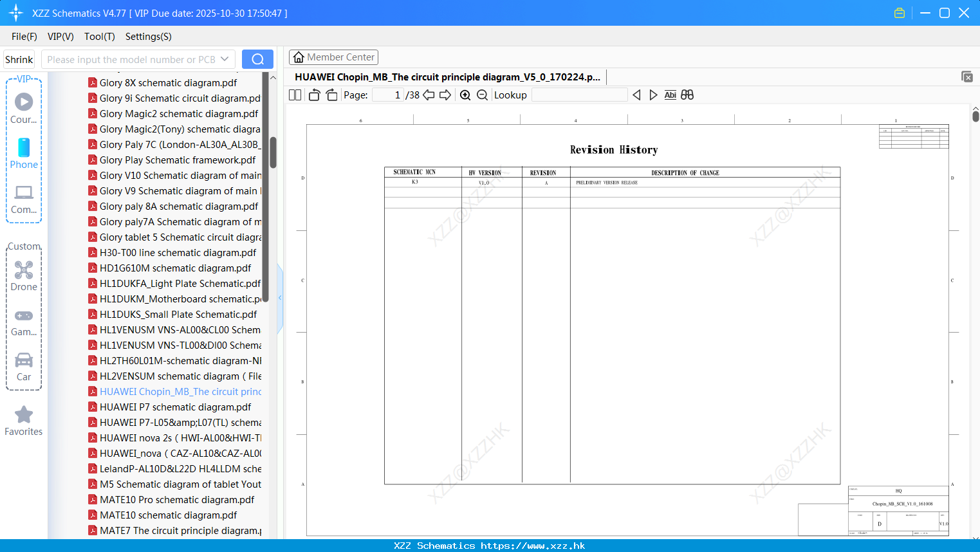Open the Courses sidebar icon

(x=24, y=108)
